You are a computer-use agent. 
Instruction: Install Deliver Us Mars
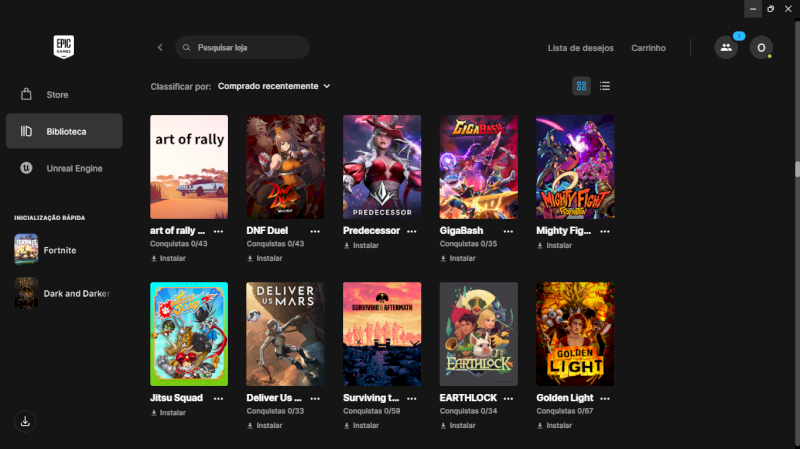[x=265, y=426]
